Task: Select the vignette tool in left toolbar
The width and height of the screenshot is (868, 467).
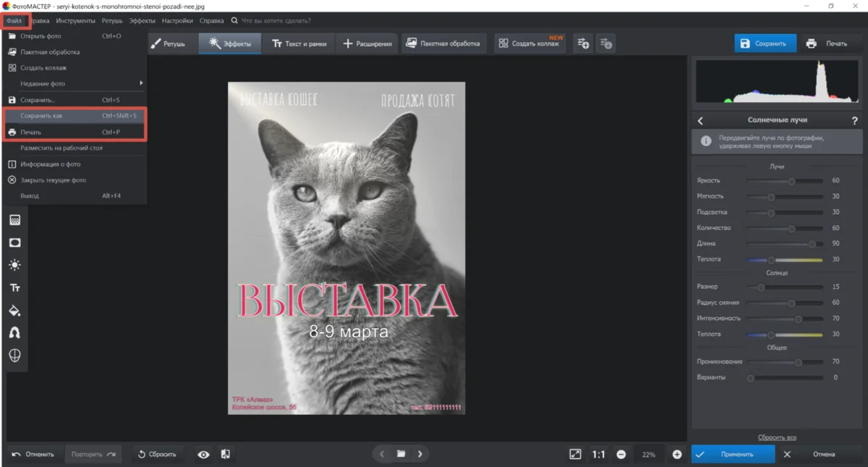Action: pyautogui.click(x=14, y=243)
